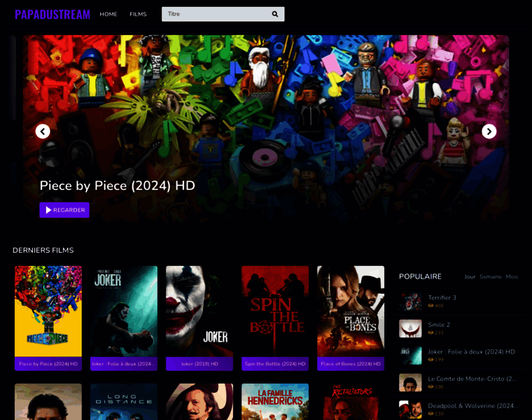Viewport: 532px width, 420px height.
Task: Switch popular list to Semaine
Action: pyautogui.click(x=491, y=276)
